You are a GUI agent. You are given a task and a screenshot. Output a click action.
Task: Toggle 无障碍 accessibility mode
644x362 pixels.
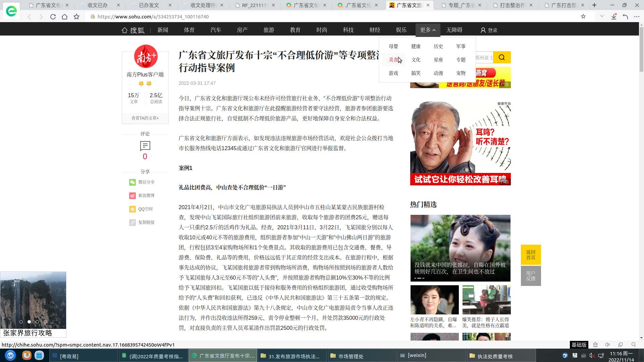(454, 30)
